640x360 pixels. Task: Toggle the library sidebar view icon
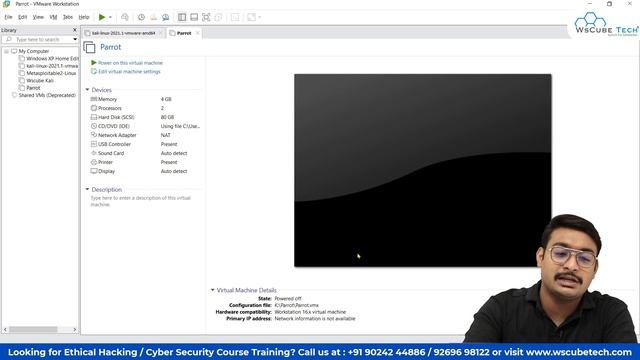pyautogui.click(x=182, y=17)
